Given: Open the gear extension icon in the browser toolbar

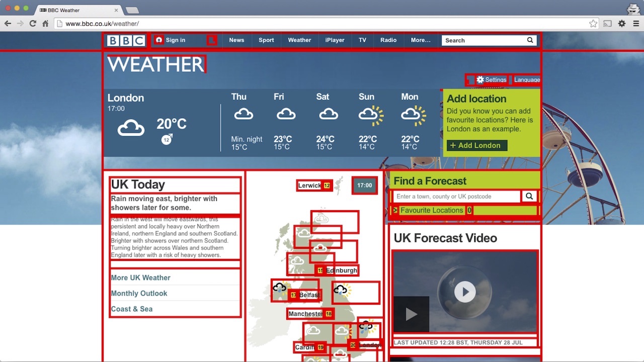Looking at the screenshot, I should point(622,24).
